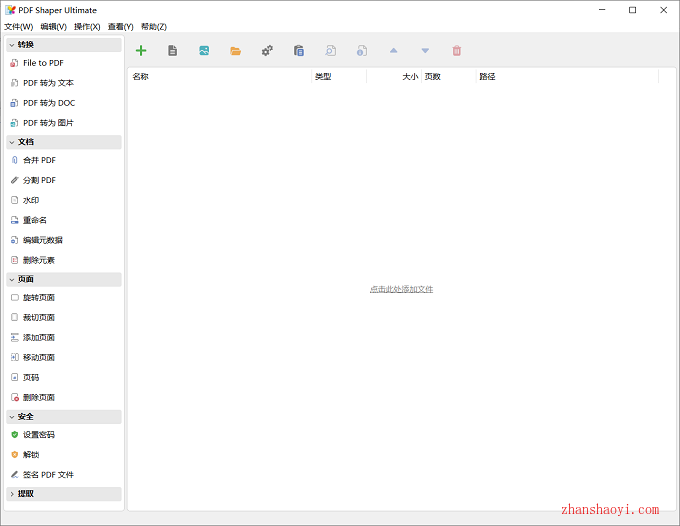Click the gray document file toolbar icon

pyautogui.click(x=172, y=51)
